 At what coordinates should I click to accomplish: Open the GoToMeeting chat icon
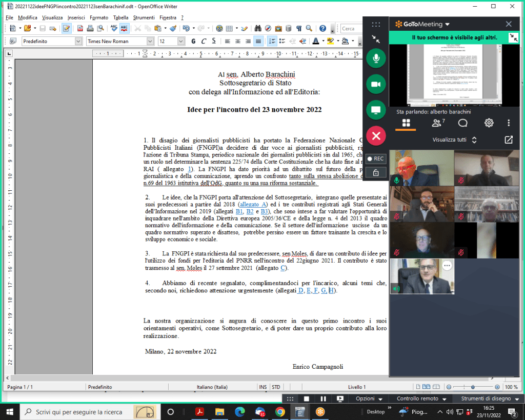(462, 123)
